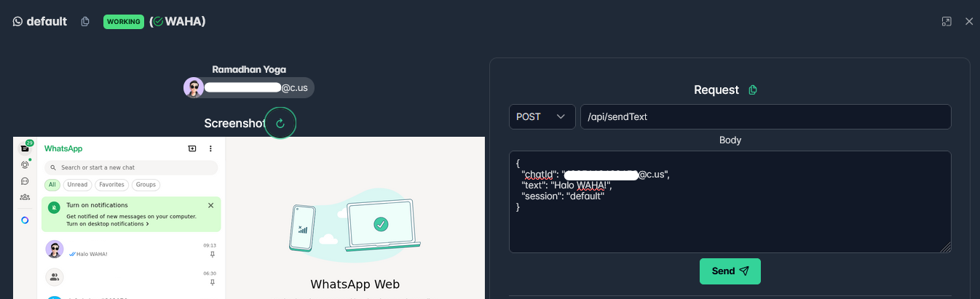Open the Meta AI circle icon
Screen dimensions: 980x299
tap(25, 220)
